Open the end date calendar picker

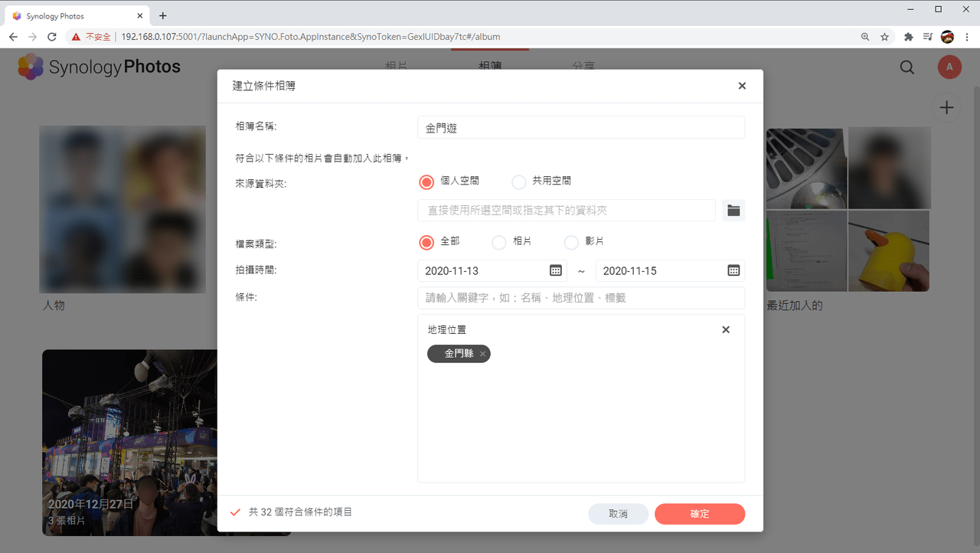tap(733, 270)
